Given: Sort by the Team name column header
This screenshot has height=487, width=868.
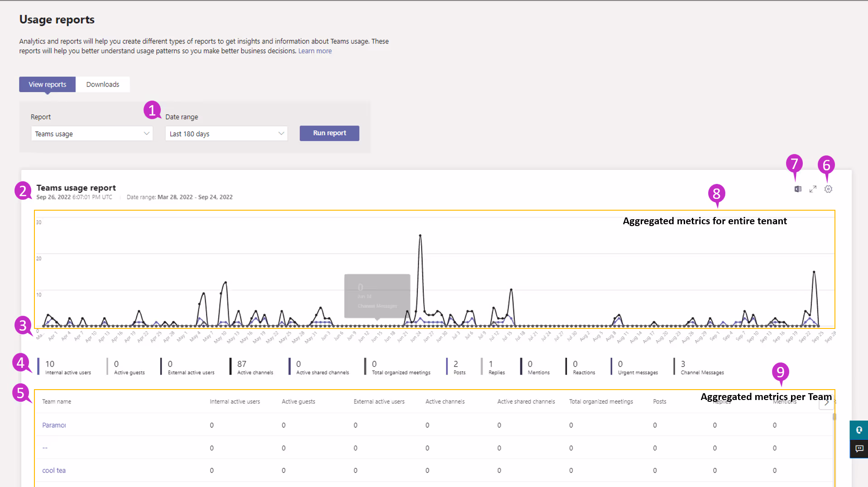Looking at the screenshot, I should (57, 401).
